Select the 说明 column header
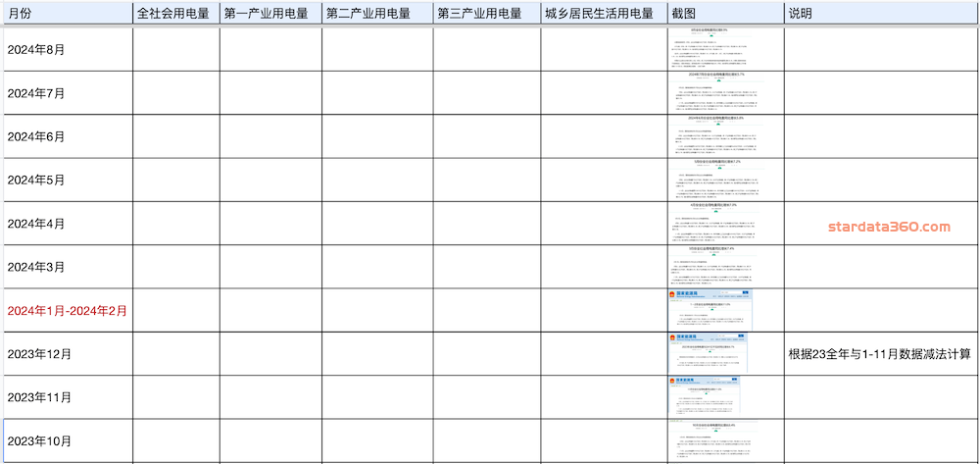 (882, 13)
